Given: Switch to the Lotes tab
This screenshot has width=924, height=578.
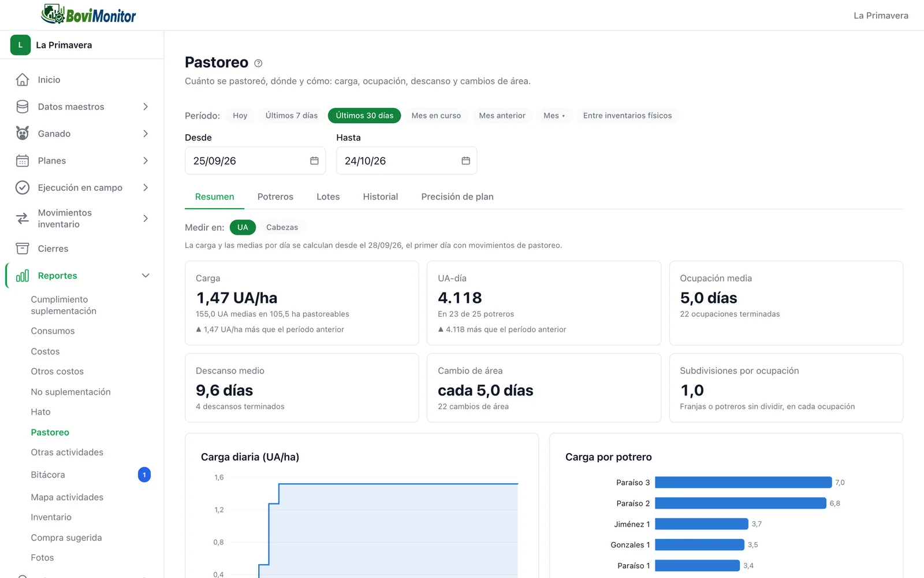Looking at the screenshot, I should click(x=328, y=197).
